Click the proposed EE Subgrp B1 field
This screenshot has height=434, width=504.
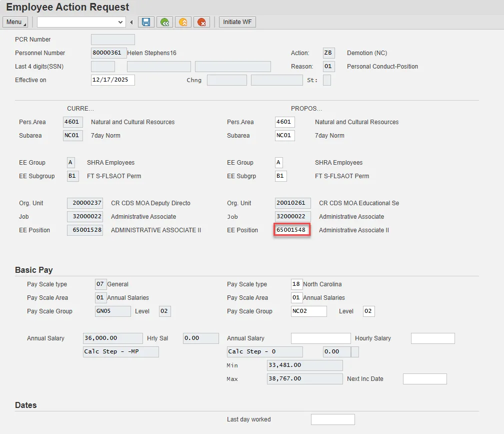point(280,176)
